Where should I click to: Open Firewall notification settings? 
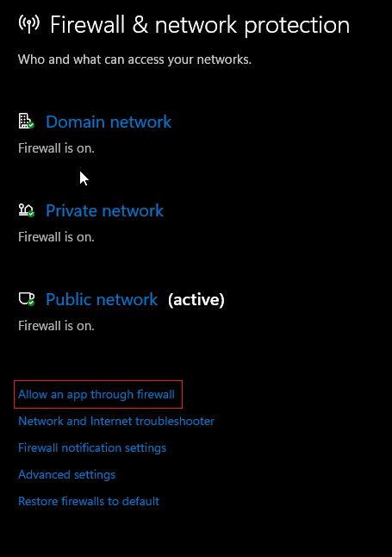click(x=92, y=447)
